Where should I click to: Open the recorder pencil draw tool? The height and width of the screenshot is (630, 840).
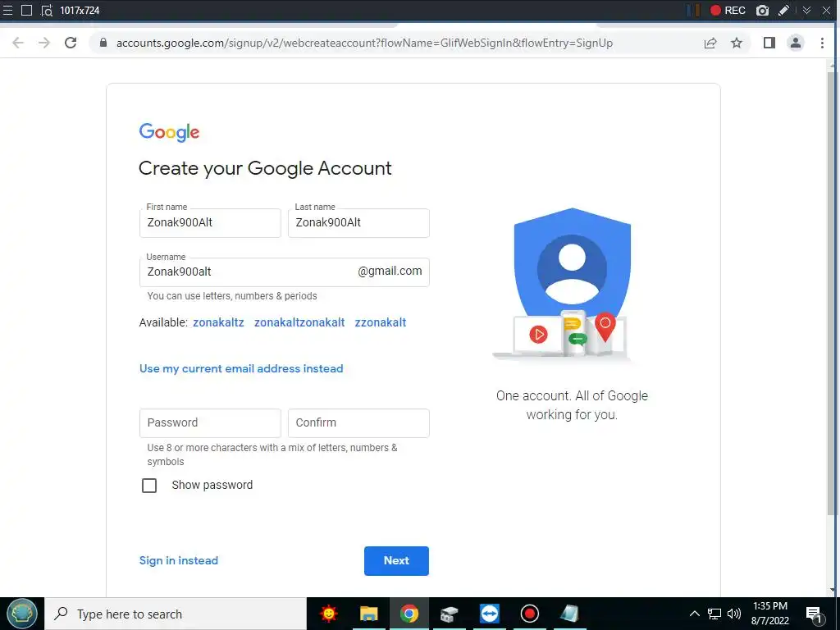coord(783,10)
